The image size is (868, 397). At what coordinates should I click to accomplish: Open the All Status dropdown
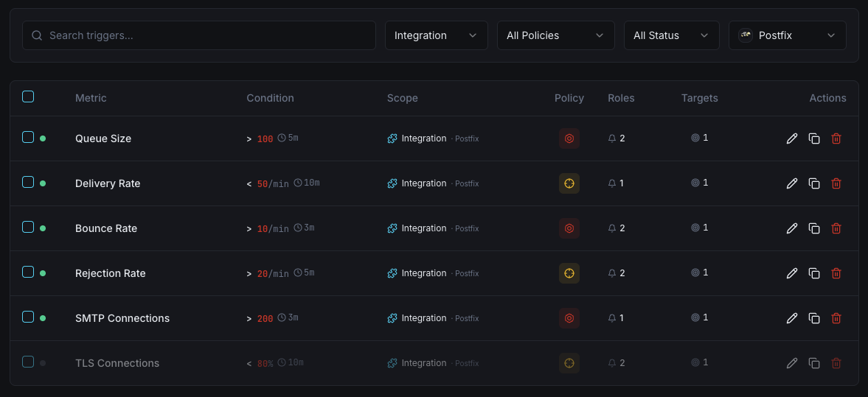672,35
